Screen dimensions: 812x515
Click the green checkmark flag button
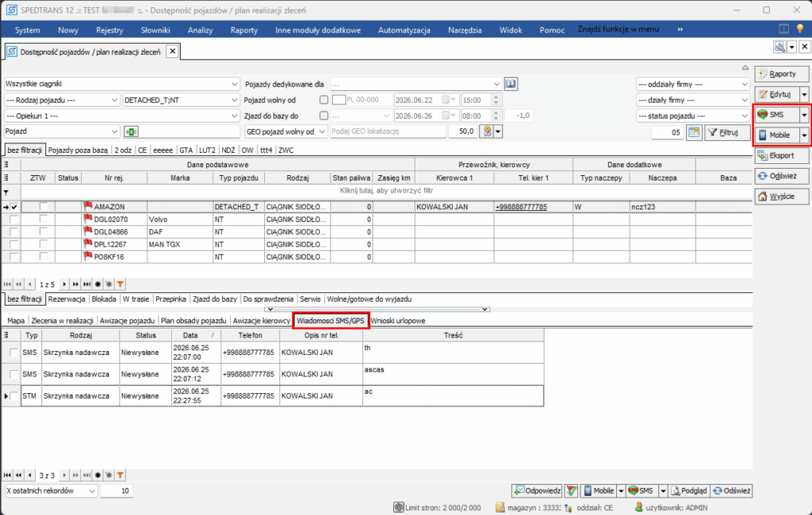pos(571,490)
